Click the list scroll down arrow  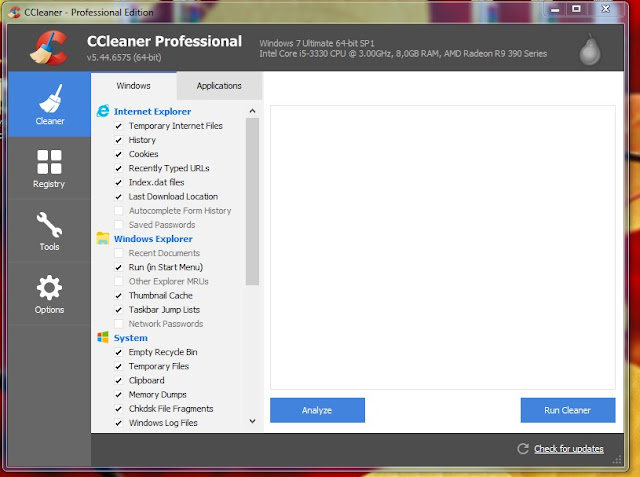coord(252,421)
